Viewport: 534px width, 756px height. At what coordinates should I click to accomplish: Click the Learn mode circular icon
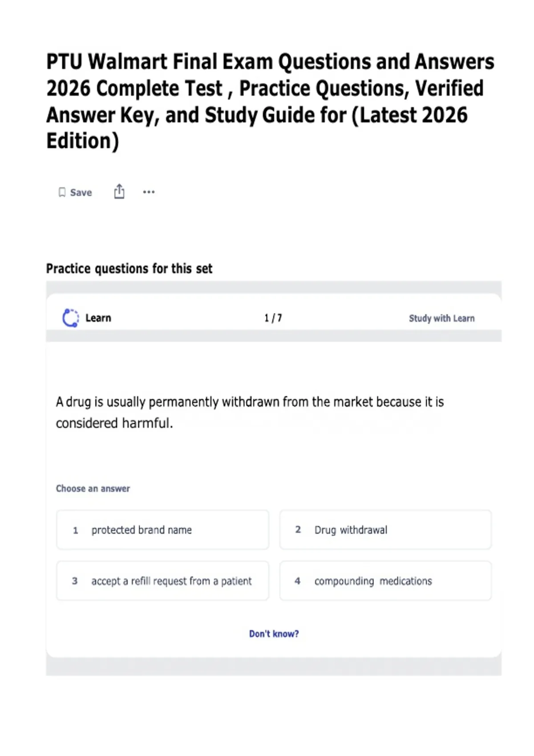coord(71,318)
